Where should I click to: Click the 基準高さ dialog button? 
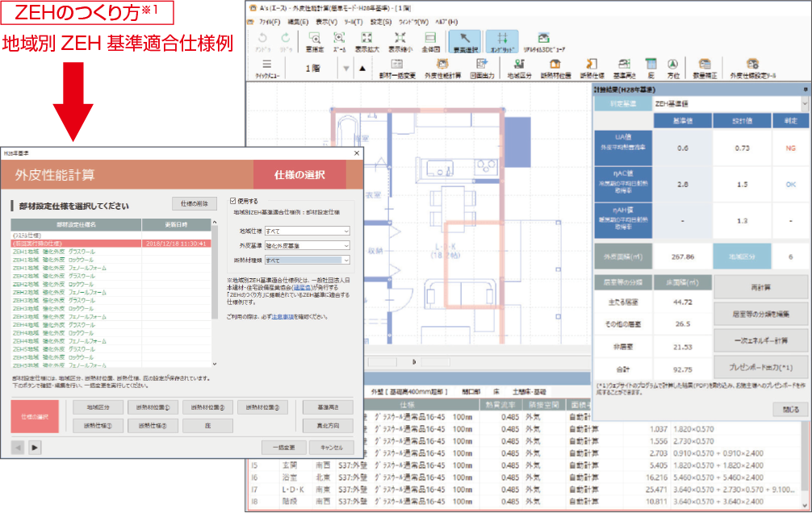(328, 407)
